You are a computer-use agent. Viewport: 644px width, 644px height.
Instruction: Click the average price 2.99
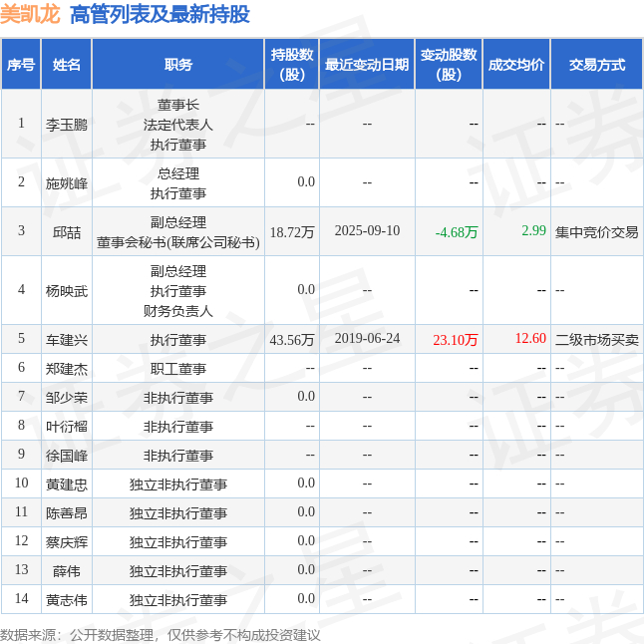pyautogui.click(x=534, y=230)
